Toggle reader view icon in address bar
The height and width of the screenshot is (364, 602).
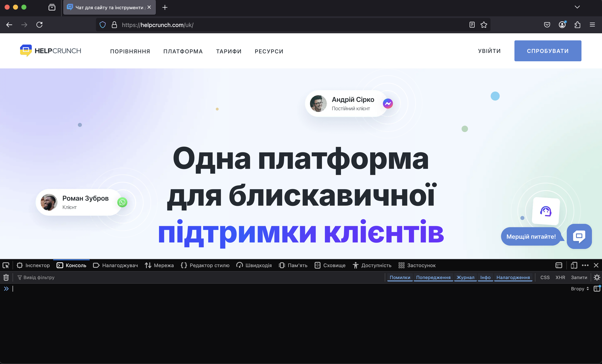472,25
